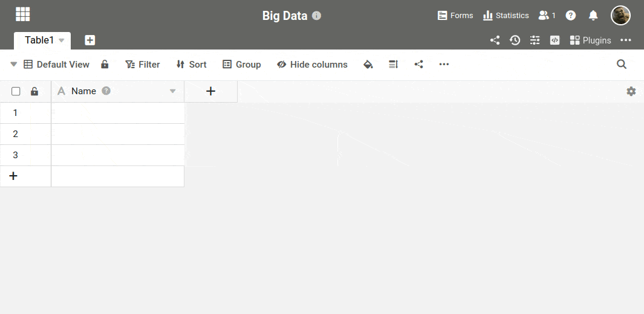Switch to the Table1 tab
Viewport: 644px width, 314px height.
(x=39, y=40)
